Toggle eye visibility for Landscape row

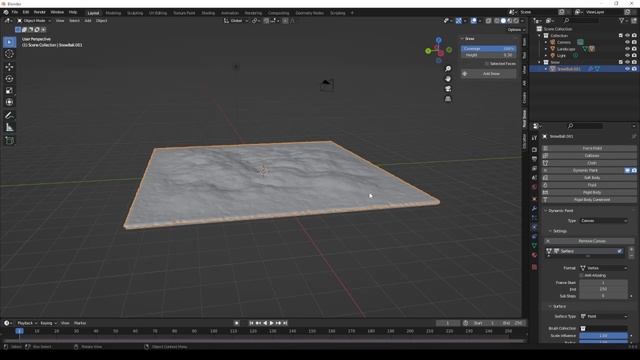627,49
